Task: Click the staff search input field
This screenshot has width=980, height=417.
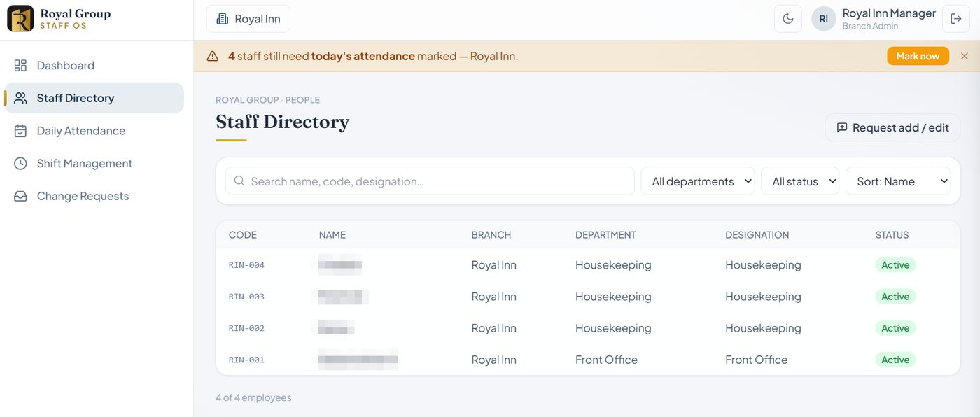Action: (x=430, y=181)
